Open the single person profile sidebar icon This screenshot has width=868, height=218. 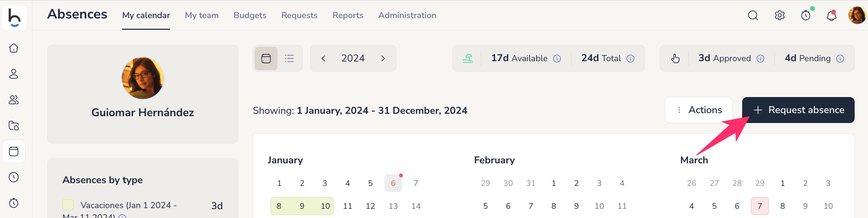14,74
